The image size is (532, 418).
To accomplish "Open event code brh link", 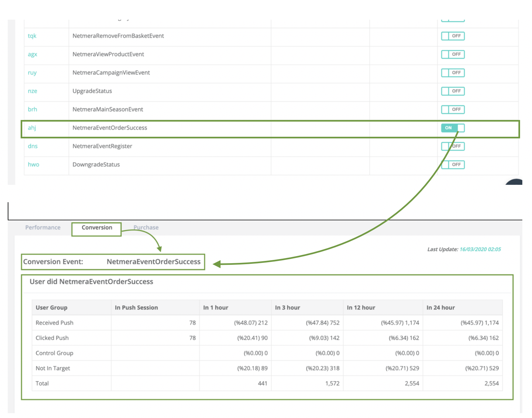I will [32, 109].
